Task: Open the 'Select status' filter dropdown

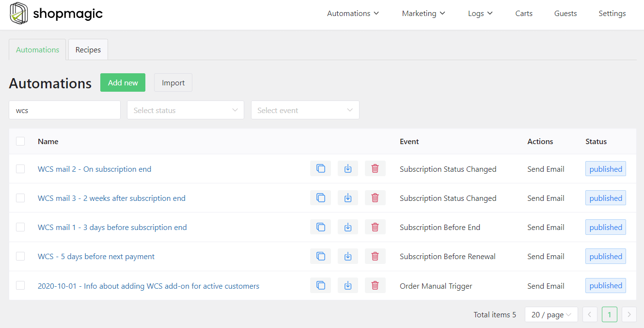Action: coord(186,110)
